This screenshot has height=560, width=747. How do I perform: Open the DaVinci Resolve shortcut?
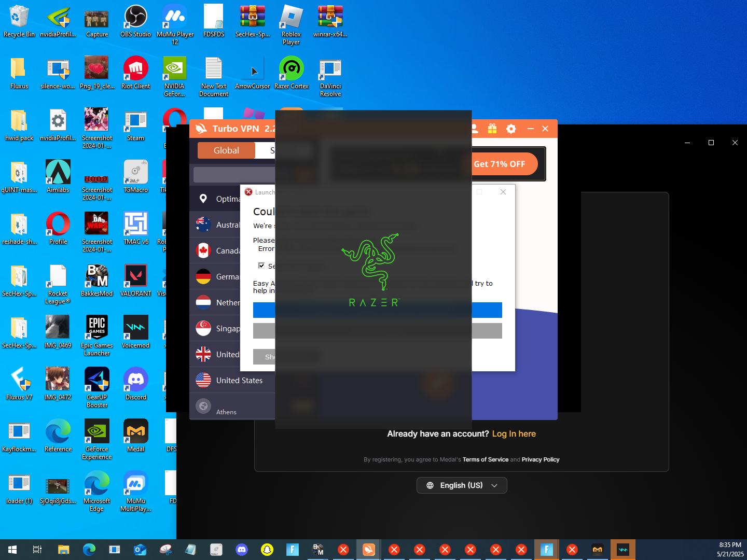[330, 77]
